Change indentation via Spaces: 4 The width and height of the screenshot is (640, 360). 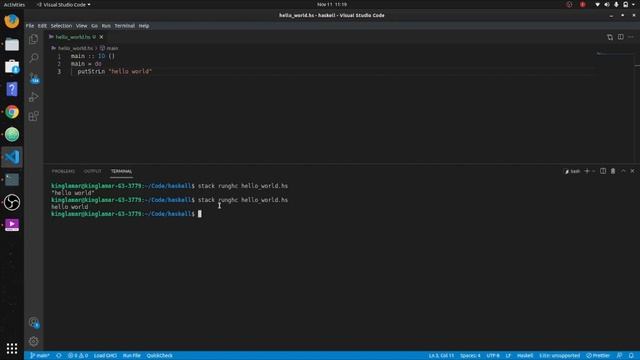[470, 356]
